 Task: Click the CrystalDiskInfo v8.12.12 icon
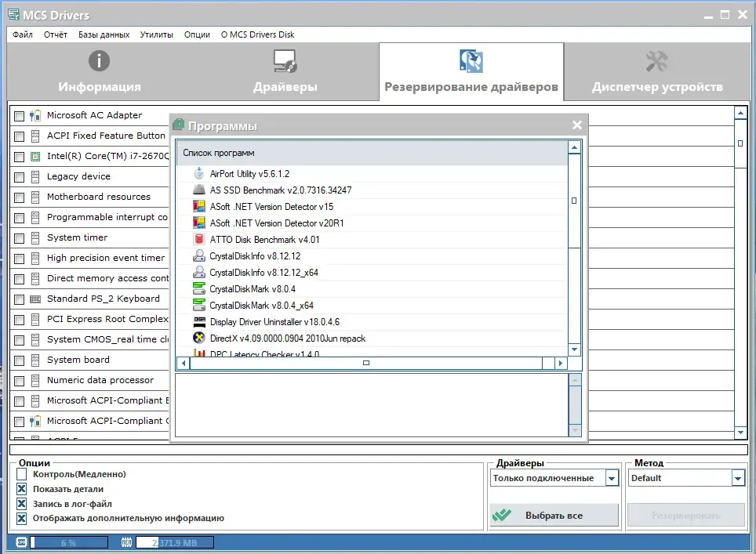point(198,255)
